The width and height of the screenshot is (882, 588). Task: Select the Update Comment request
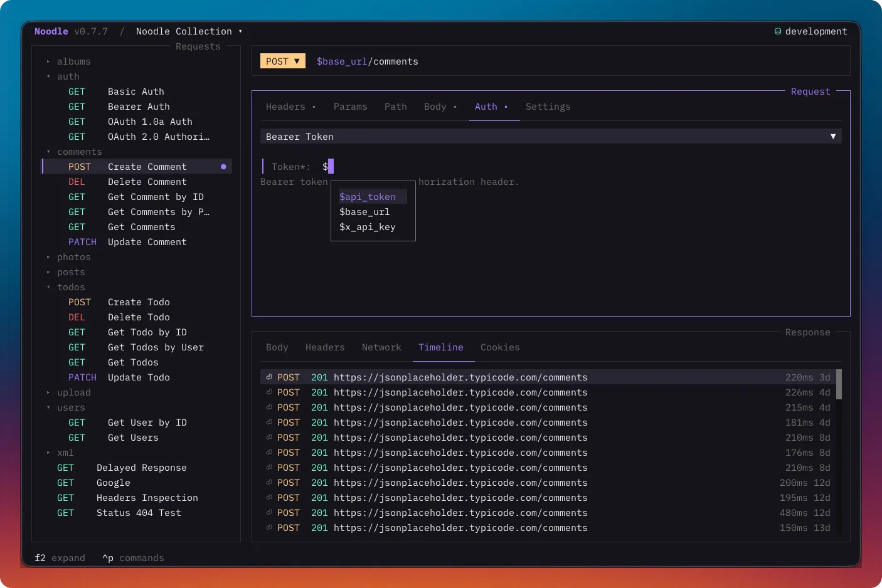click(x=137, y=242)
